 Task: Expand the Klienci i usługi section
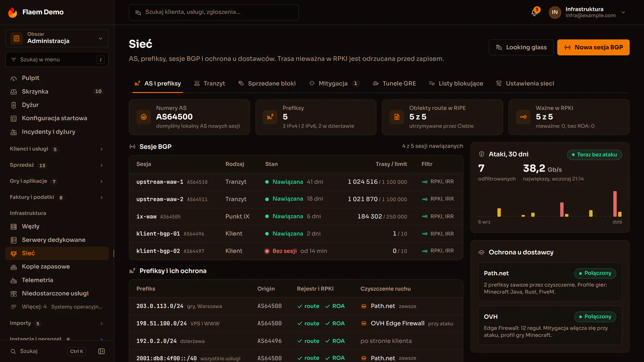(57, 149)
